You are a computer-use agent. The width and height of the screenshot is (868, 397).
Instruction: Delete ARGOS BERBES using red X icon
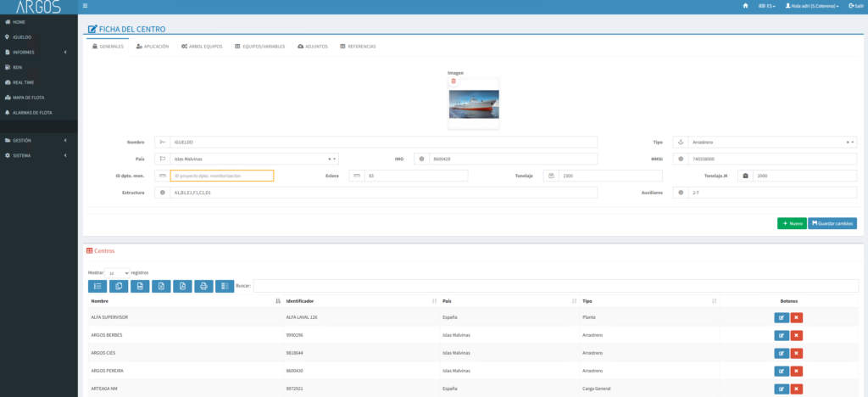tap(797, 335)
